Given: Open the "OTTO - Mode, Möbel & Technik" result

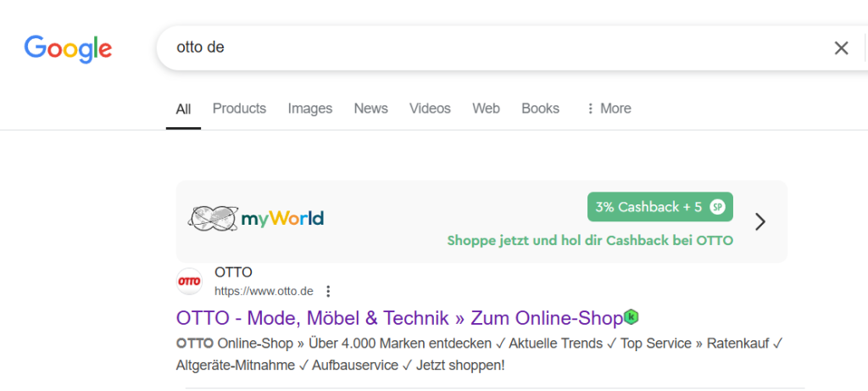Looking at the screenshot, I should [399, 318].
